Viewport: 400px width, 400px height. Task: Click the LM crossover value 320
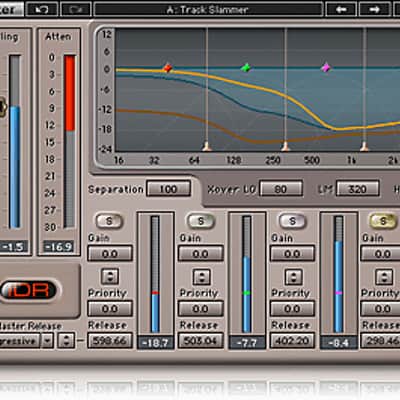(357, 189)
